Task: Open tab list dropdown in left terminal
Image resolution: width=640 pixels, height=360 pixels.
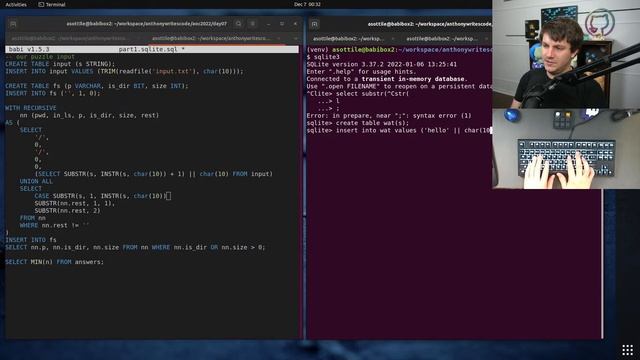Action: coord(296,38)
